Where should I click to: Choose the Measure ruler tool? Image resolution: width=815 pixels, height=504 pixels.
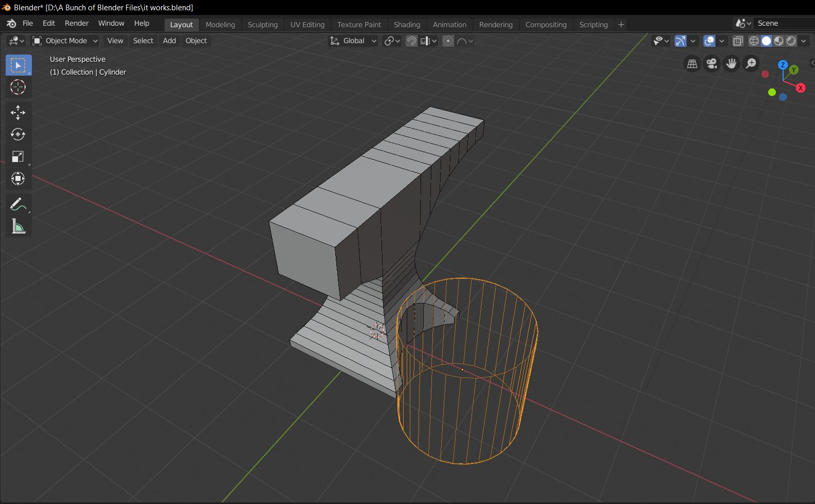pyautogui.click(x=18, y=226)
